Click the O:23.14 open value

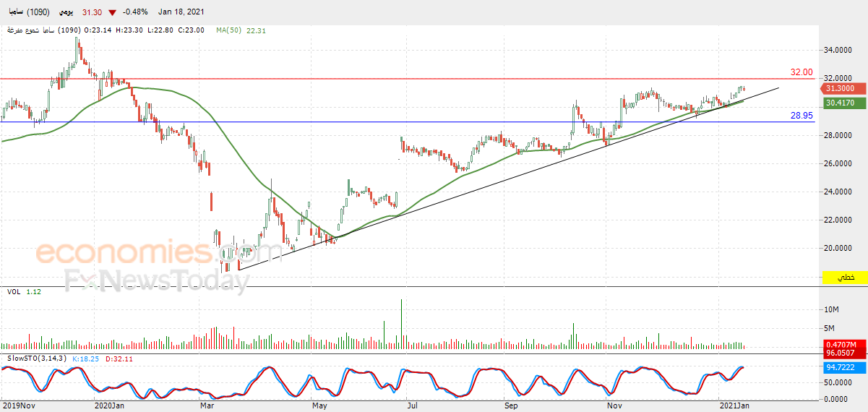click(99, 30)
